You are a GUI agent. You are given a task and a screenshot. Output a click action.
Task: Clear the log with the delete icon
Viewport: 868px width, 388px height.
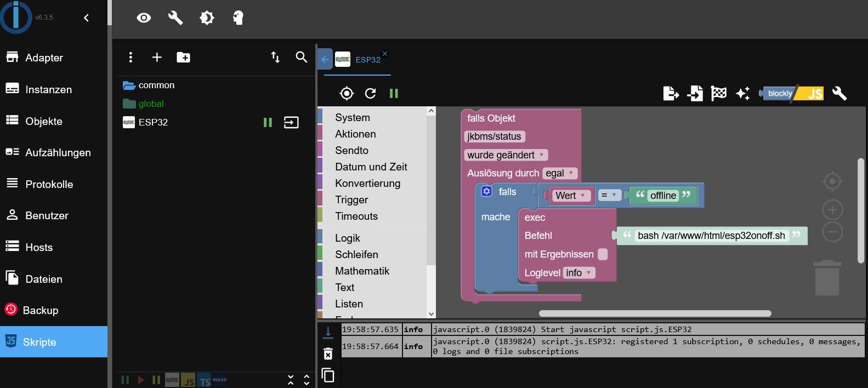(328, 354)
